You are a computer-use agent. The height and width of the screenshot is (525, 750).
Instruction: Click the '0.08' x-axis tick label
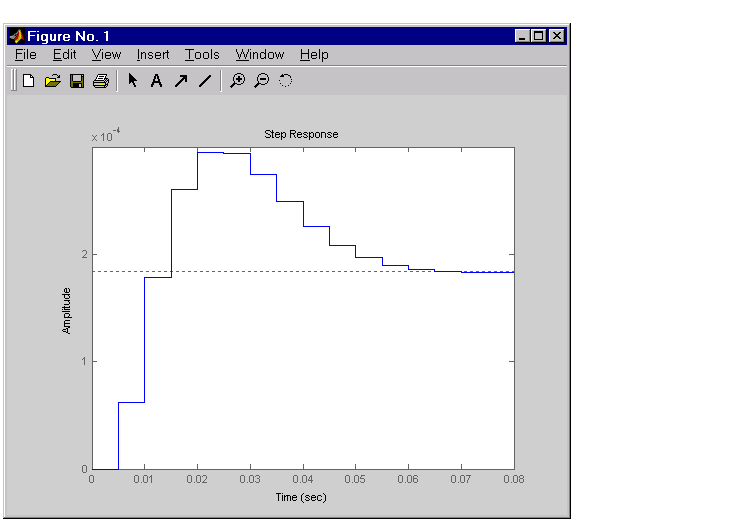point(514,479)
